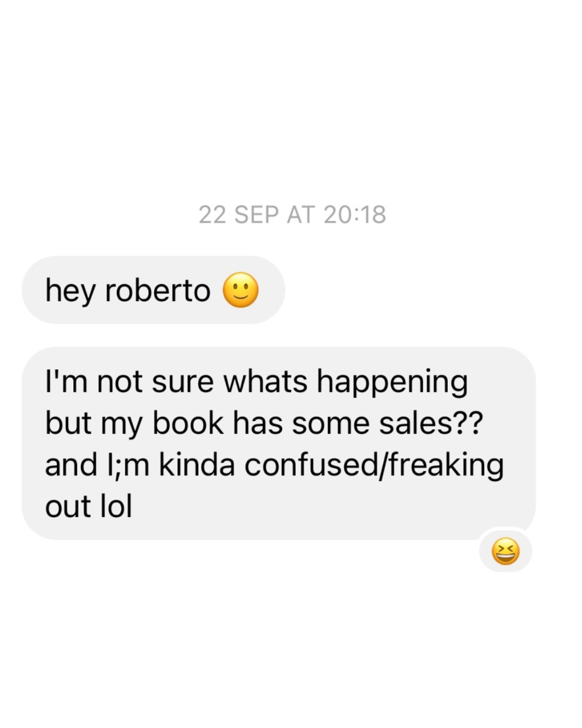Click the word "book" in the message
582x728 pixels.
point(188,423)
